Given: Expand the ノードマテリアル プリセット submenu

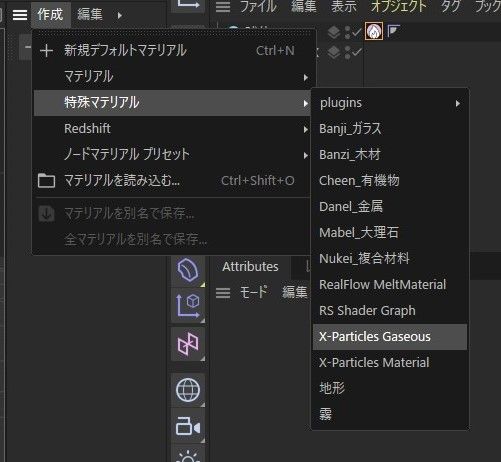Looking at the screenshot, I should (x=173, y=154).
